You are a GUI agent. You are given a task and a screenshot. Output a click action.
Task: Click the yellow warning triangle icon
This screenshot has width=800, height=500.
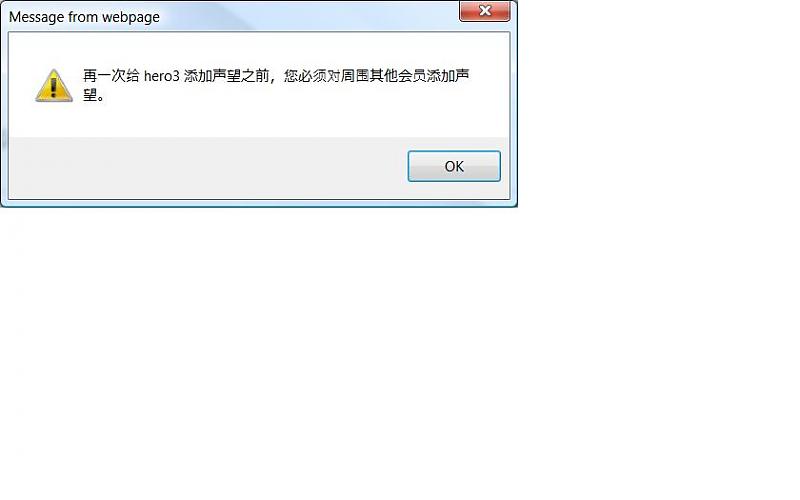[54, 86]
